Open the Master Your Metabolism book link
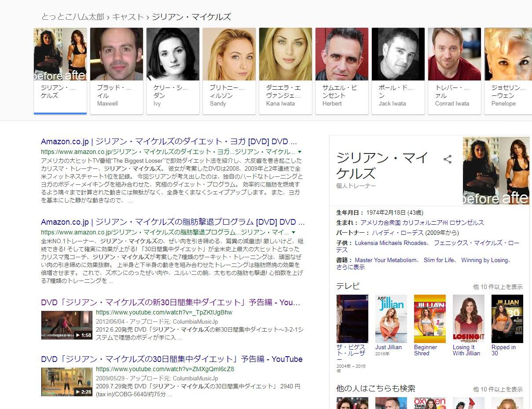532x409 pixels. coord(385,260)
